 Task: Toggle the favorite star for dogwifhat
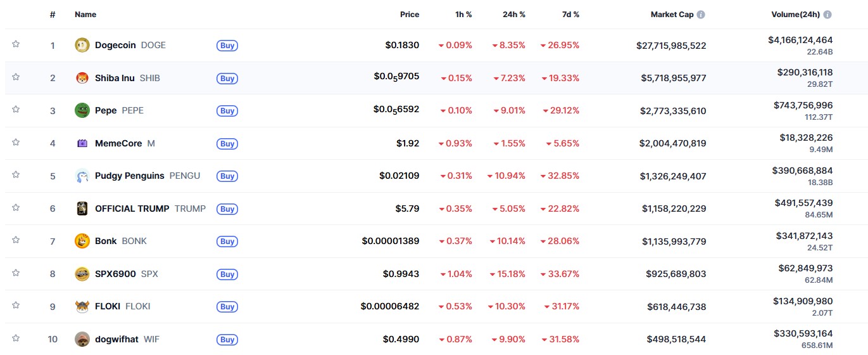(x=16, y=339)
